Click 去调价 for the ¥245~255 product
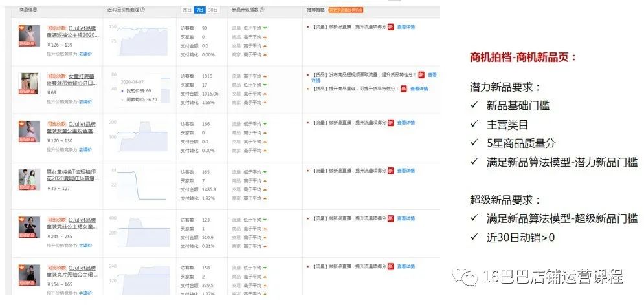 (x=85, y=246)
